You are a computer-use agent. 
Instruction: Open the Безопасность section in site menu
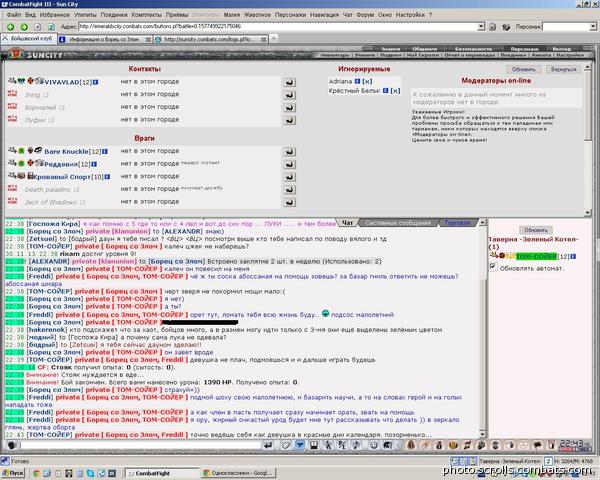[473, 49]
